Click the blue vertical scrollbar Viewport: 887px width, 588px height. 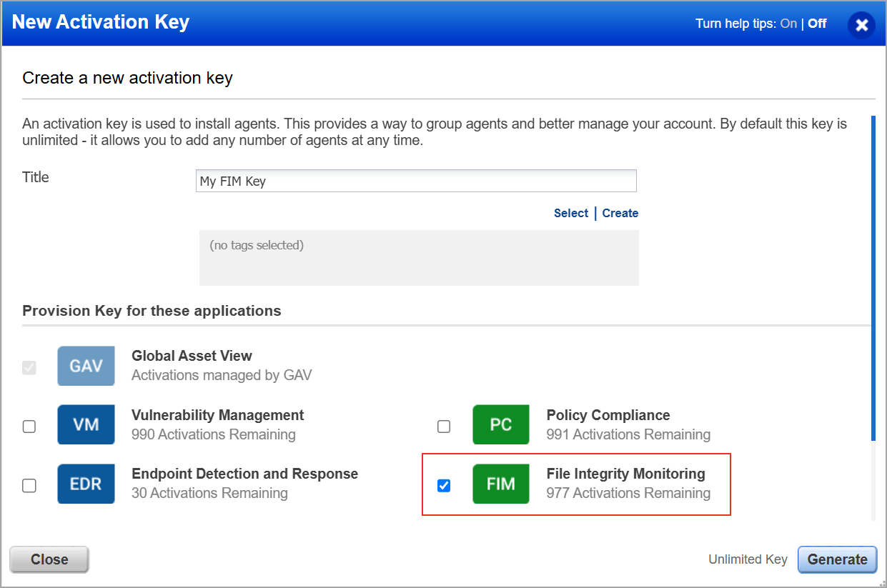click(x=873, y=277)
